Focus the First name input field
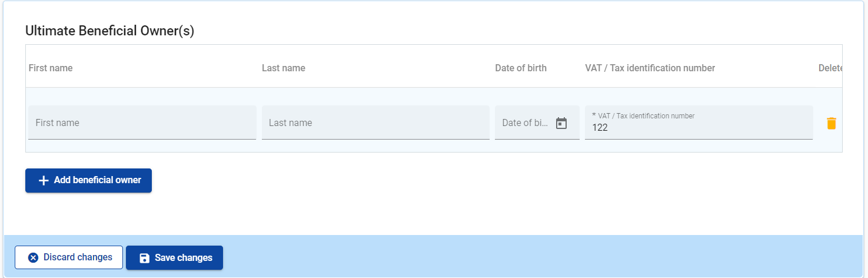The height and width of the screenshot is (278, 868). (142, 123)
